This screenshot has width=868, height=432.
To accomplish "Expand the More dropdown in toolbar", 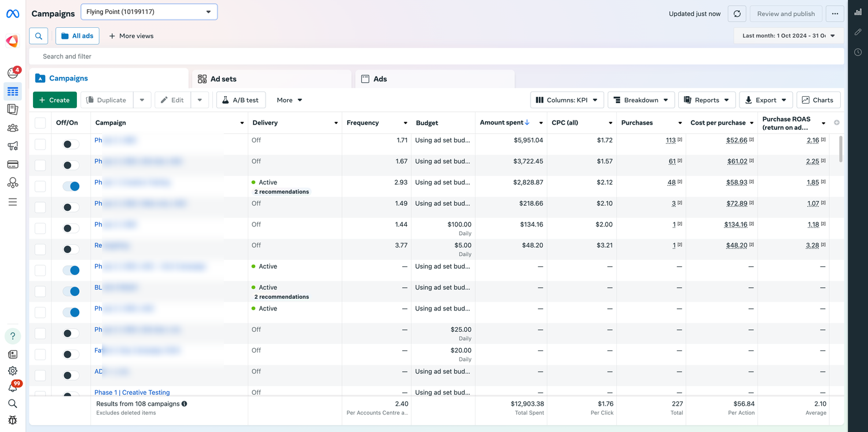I will pos(289,100).
